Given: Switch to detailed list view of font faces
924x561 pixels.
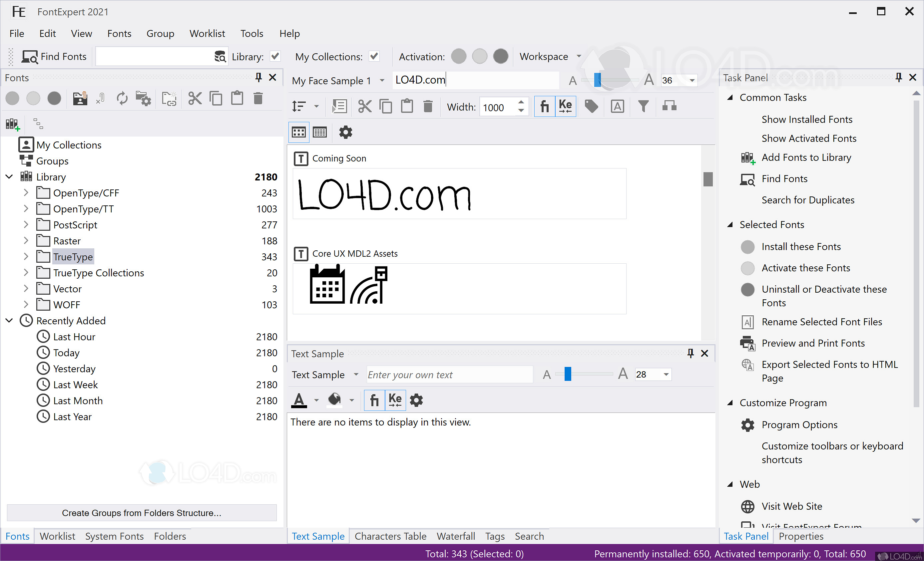Looking at the screenshot, I should coord(319,132).
